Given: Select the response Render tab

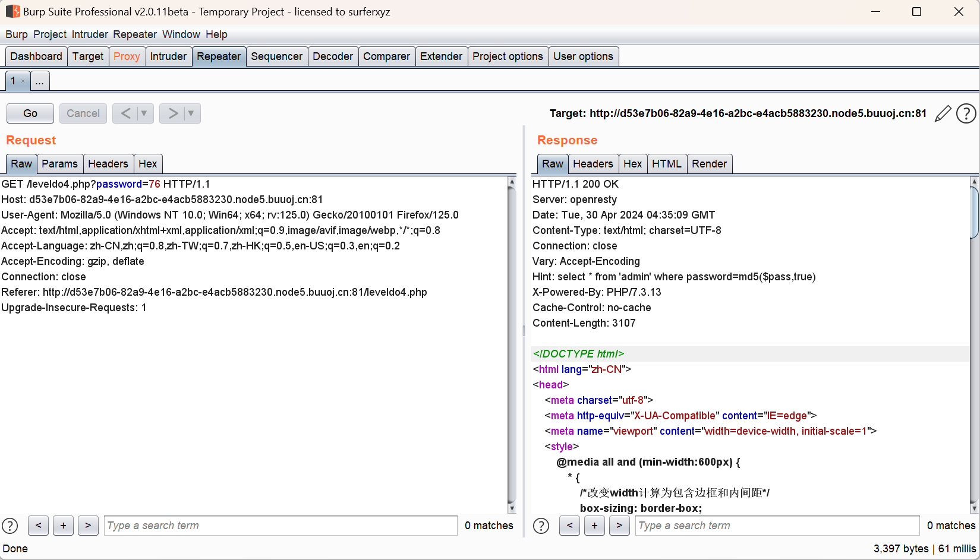Looking at the screenshot, I should point(710,164).
